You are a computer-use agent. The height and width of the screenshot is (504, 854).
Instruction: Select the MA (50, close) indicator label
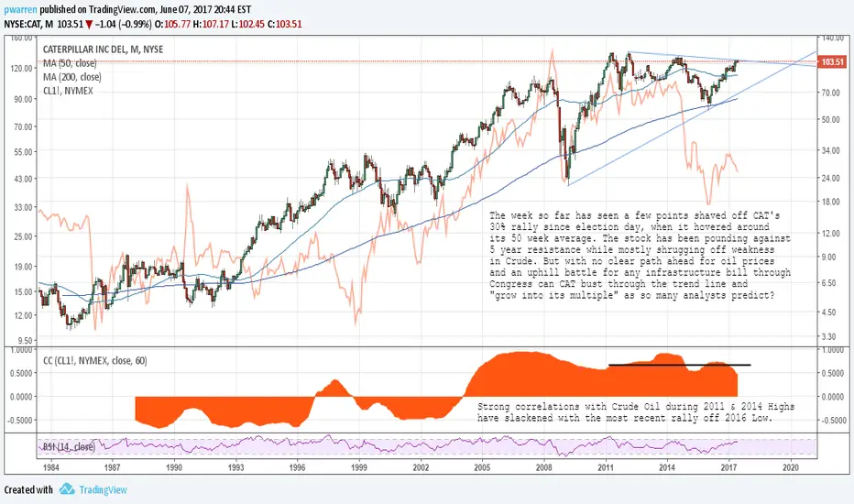(x=70, y=63)
